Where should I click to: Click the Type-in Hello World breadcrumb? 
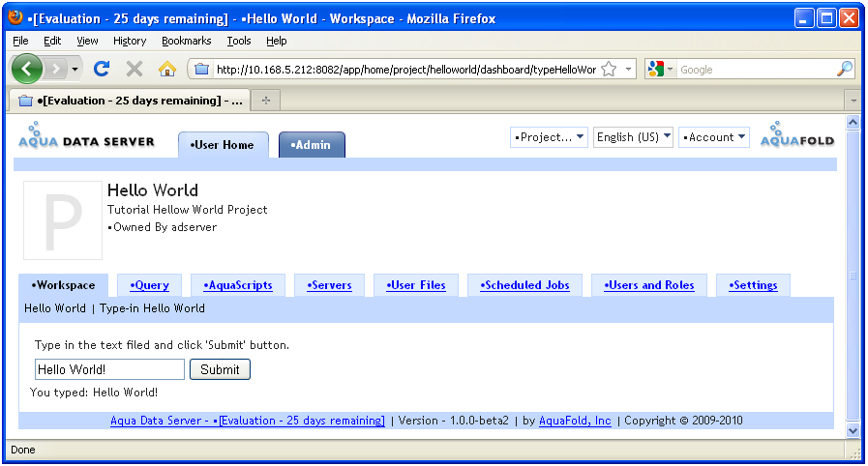click(x=152, y=308)
